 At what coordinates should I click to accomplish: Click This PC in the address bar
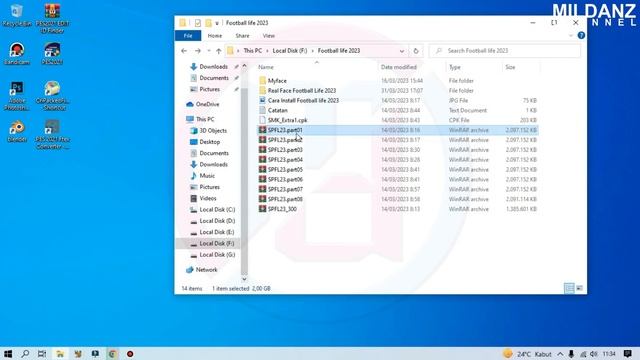tap(253, 51)
